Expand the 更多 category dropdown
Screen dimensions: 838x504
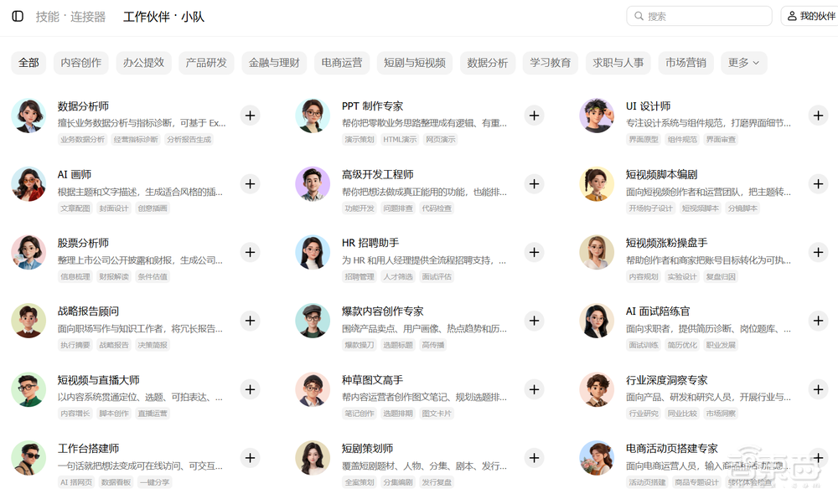pos(744,63)
